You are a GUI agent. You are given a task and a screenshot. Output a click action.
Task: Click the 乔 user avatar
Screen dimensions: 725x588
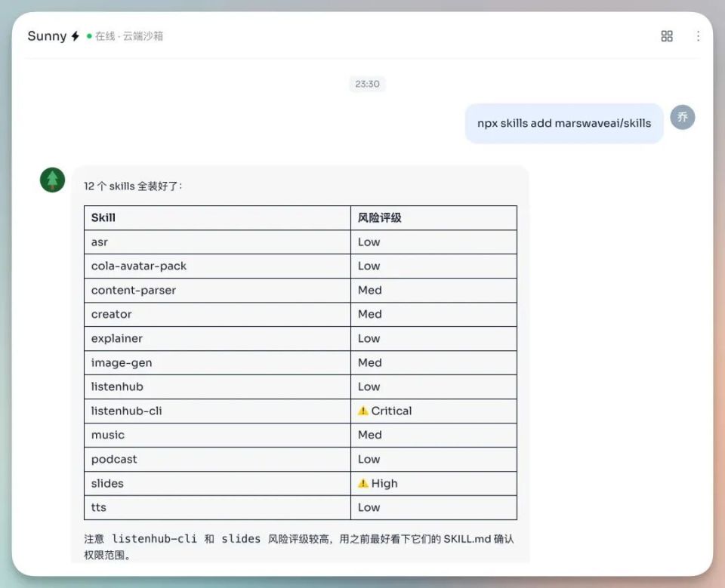tap(682, 117)
